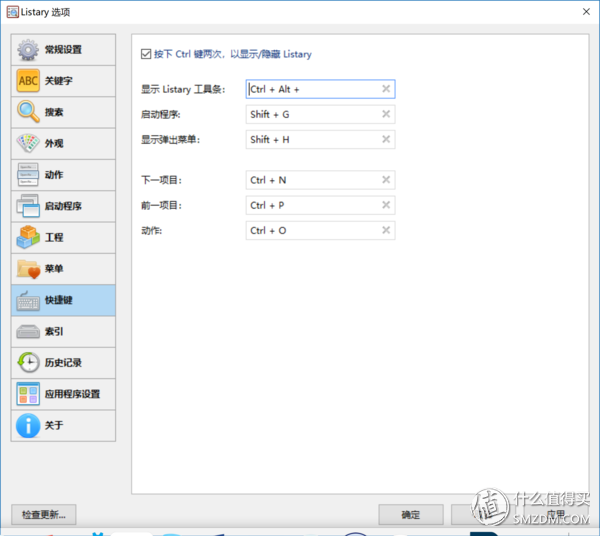The image size is (600, 536).
Task: Click the 快捷键 sidebar tab label
Action: pyautogui.click(x=59, y=300)
